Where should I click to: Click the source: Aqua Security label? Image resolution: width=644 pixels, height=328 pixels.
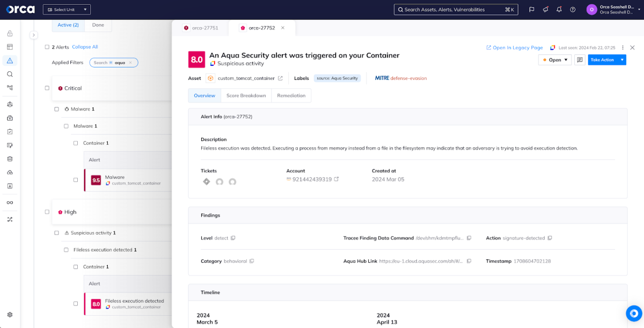point(337,78)
